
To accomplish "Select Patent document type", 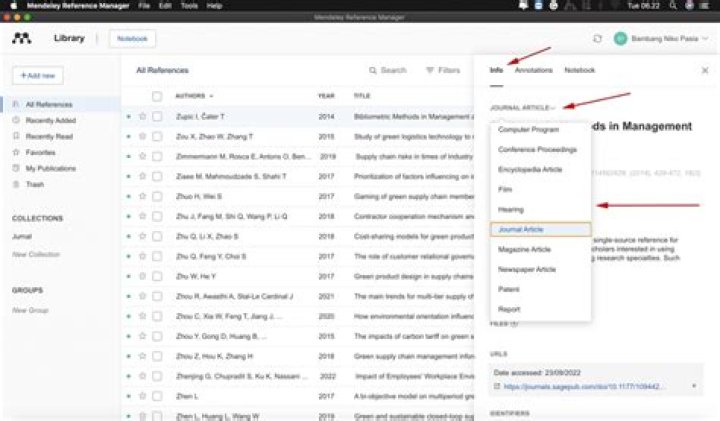I will (540, 289).
